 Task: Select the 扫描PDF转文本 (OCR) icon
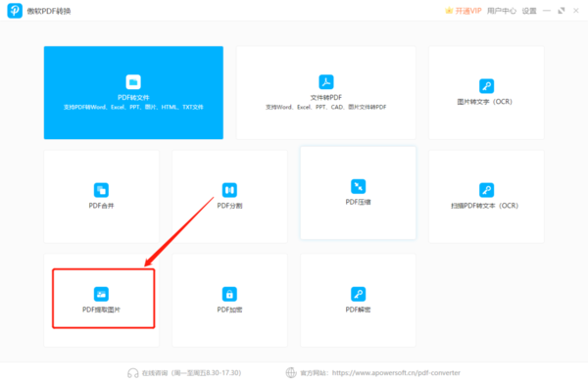(x=486, y=190)
